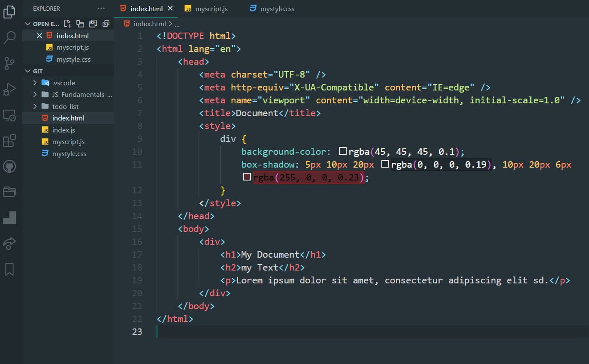Viewport: 589px width, 364px height.
Task: Open the Project Manager folder icon
Action: click(x=9, y=192)
